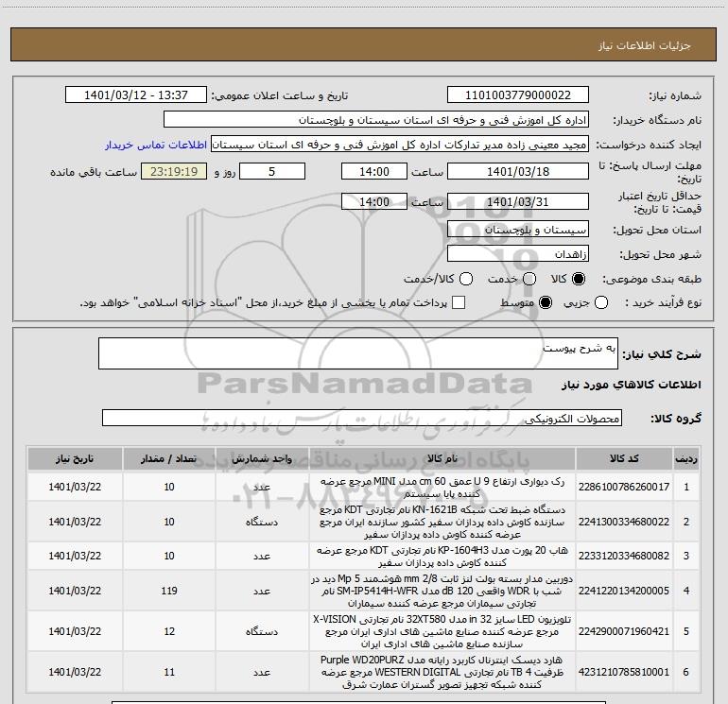Select product code 2286100786260017
Screen dimensions: 728x704
[624, 487]
